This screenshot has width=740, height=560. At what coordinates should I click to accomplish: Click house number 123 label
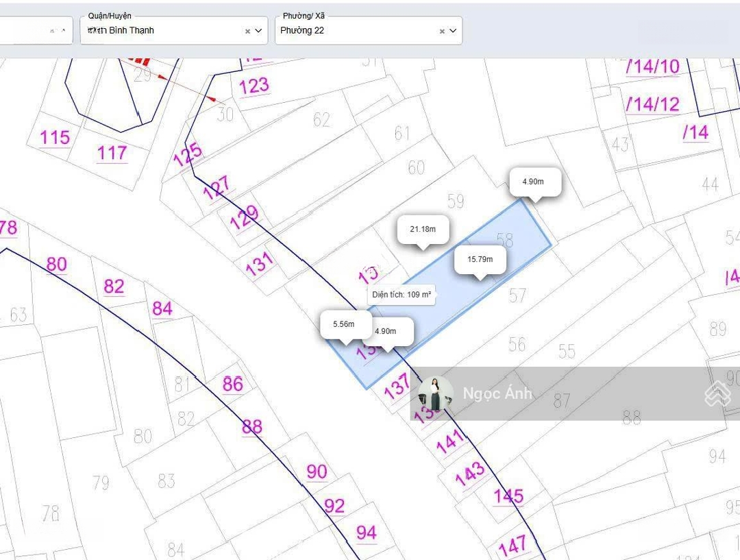254,86
